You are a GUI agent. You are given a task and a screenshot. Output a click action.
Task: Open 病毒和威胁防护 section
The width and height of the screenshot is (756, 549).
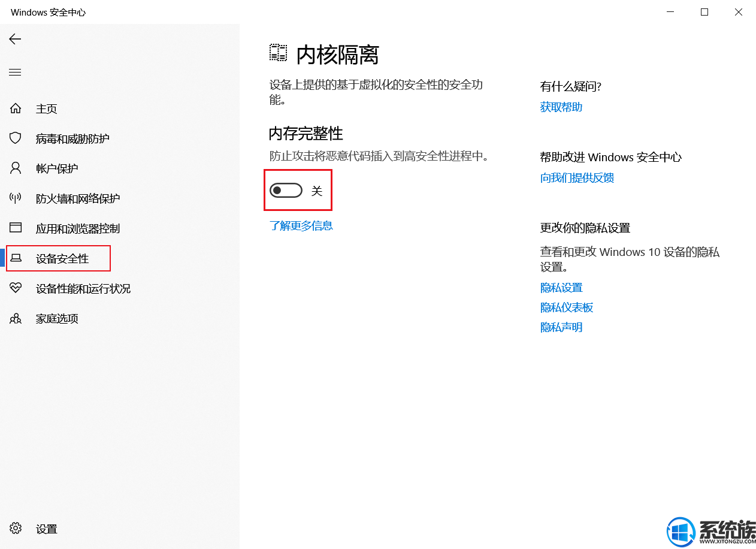pos(72,138)
